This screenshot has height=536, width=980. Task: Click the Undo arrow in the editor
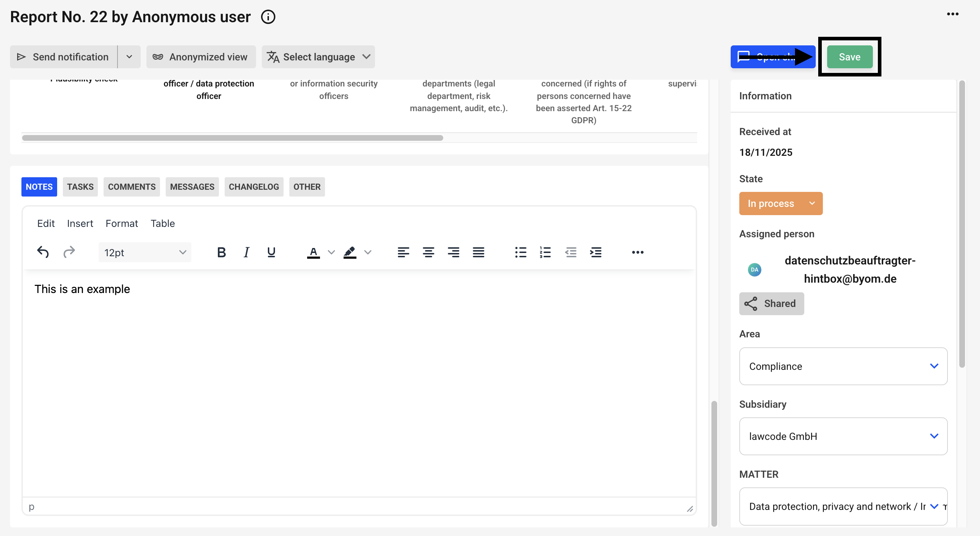(42, 252)
